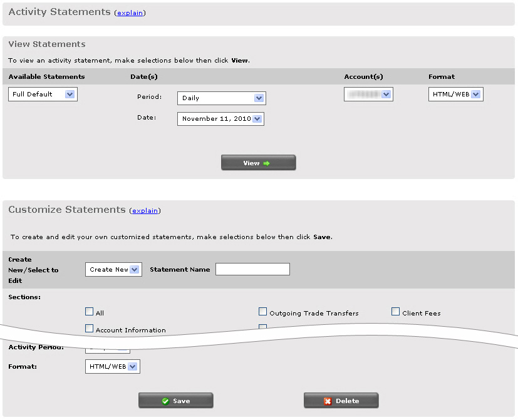Open the Format dropdown in Customize Statements
The width and height of the screenshot is (518, 420).
(x=132, y=367)
